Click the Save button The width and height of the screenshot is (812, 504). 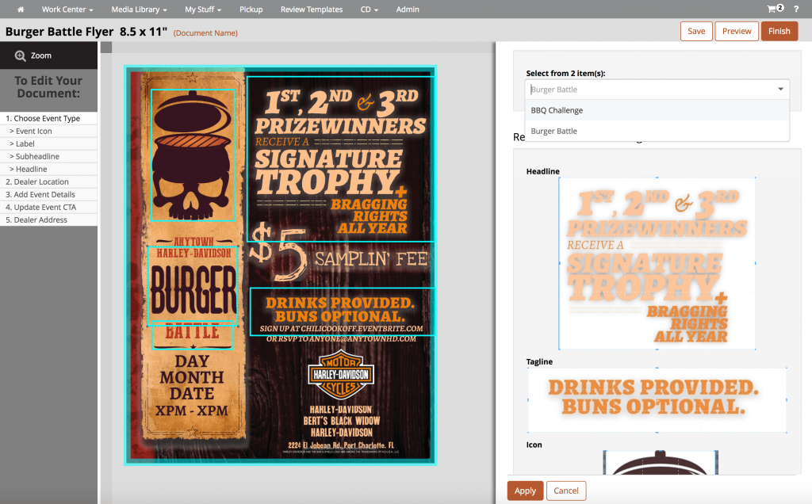696,31
